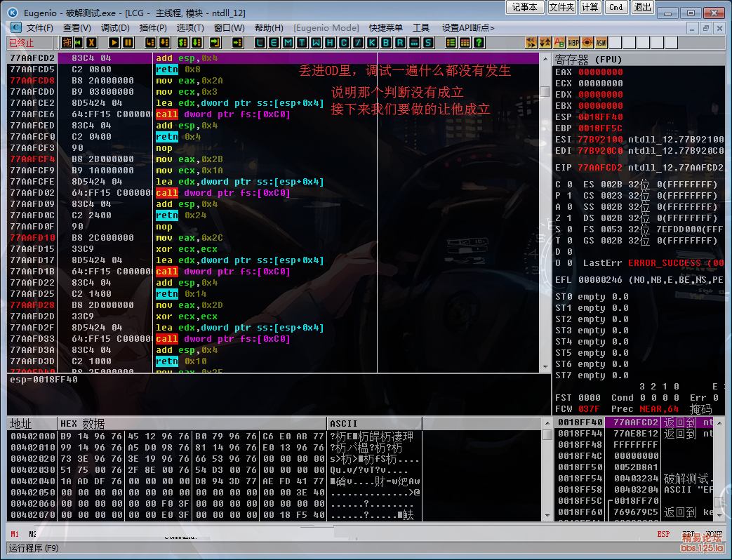This screenshot has height=560, width=732.
Task: Open Threads window with T icon
Action: tap(302, 43)
